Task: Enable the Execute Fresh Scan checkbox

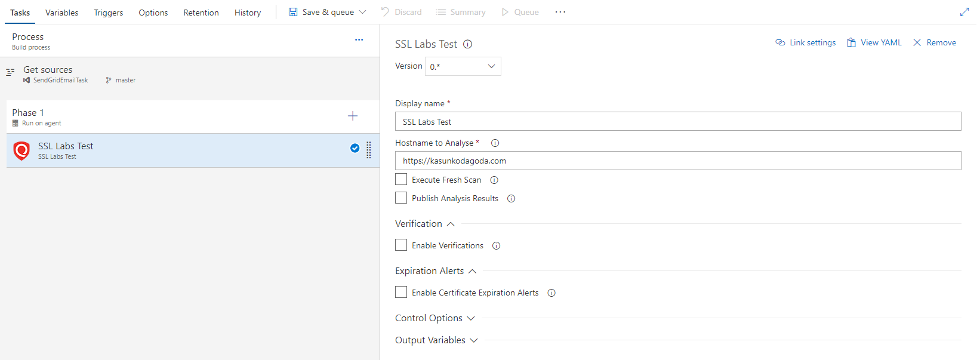Action: point(401,180)
